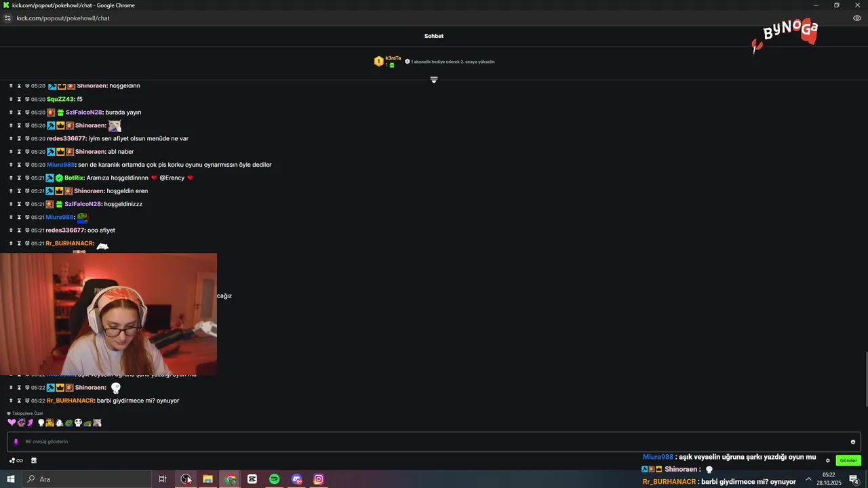Screen dimensions: 868x488
Task: Open Discord from the taskbar
Action: click(297, 479)
